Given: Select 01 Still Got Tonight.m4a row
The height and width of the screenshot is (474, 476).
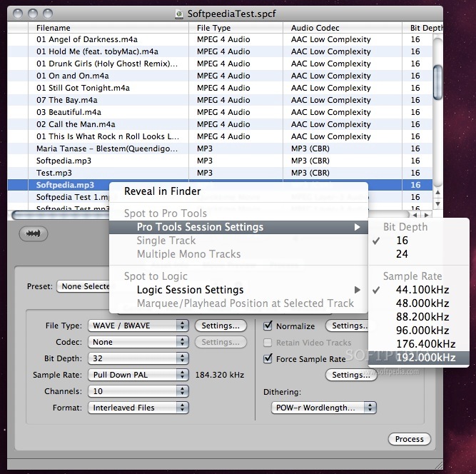Looking at the screenshot, I should click(x=220, y=88).
